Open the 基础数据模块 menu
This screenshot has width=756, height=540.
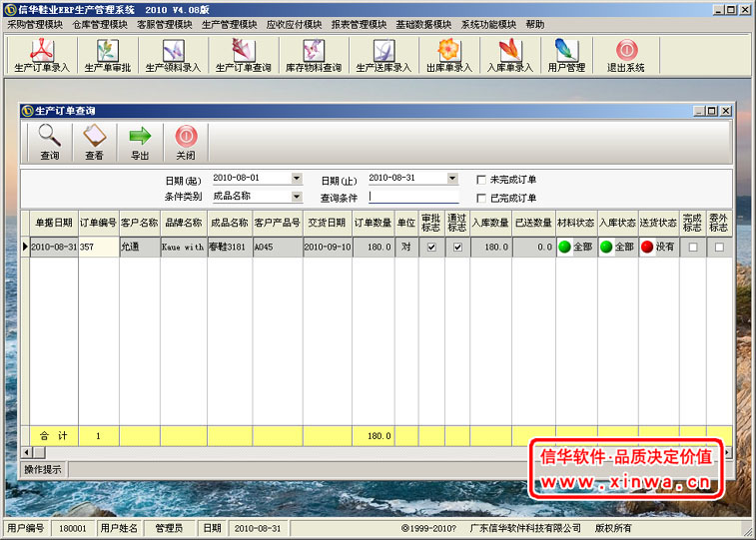pos(423,25)
